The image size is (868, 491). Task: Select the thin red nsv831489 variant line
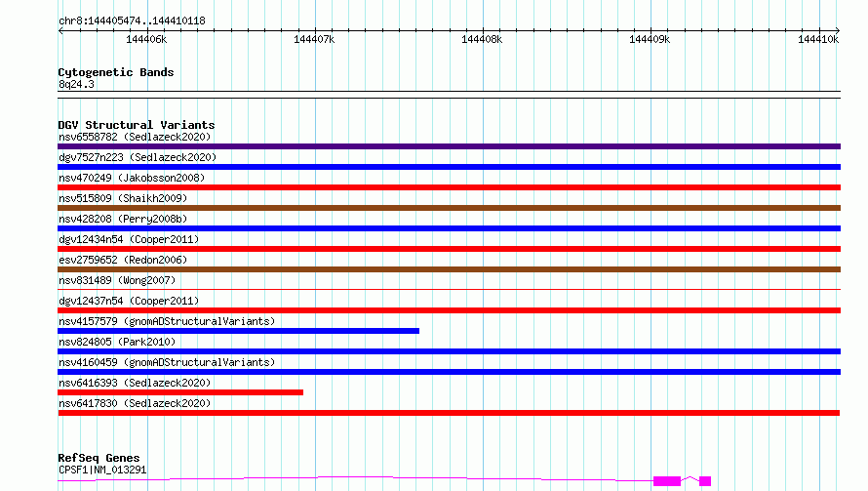point(449,289)
